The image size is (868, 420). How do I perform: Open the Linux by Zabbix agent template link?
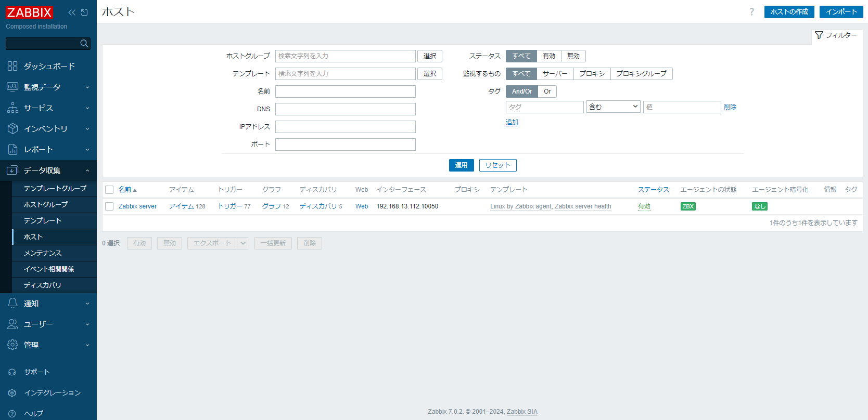(520, 206)
